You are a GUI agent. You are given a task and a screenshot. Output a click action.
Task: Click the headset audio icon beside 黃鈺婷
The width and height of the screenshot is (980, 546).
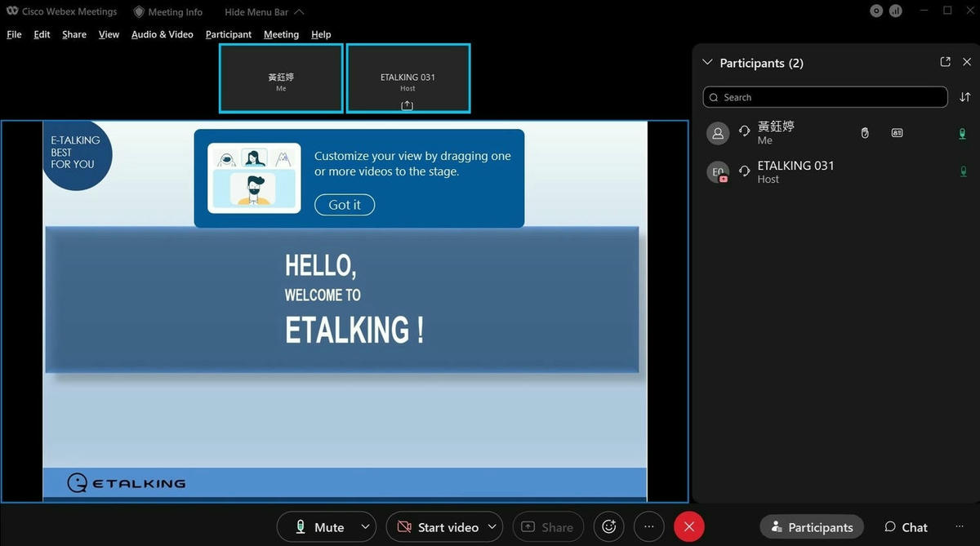[x=744, y=131]
